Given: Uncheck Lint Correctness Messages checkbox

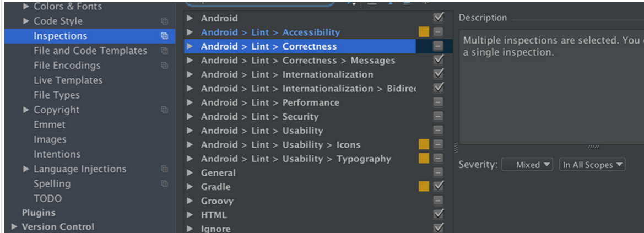Looking at the screenshot, I should click(438, 60).
